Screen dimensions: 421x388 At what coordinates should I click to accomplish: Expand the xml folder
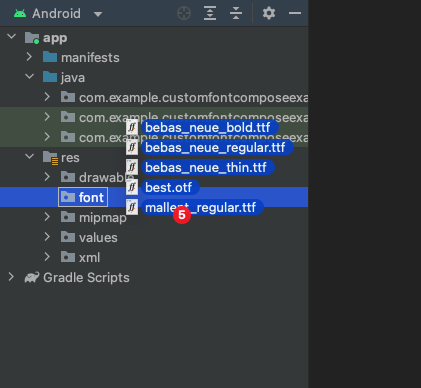(x=47, y=257)
